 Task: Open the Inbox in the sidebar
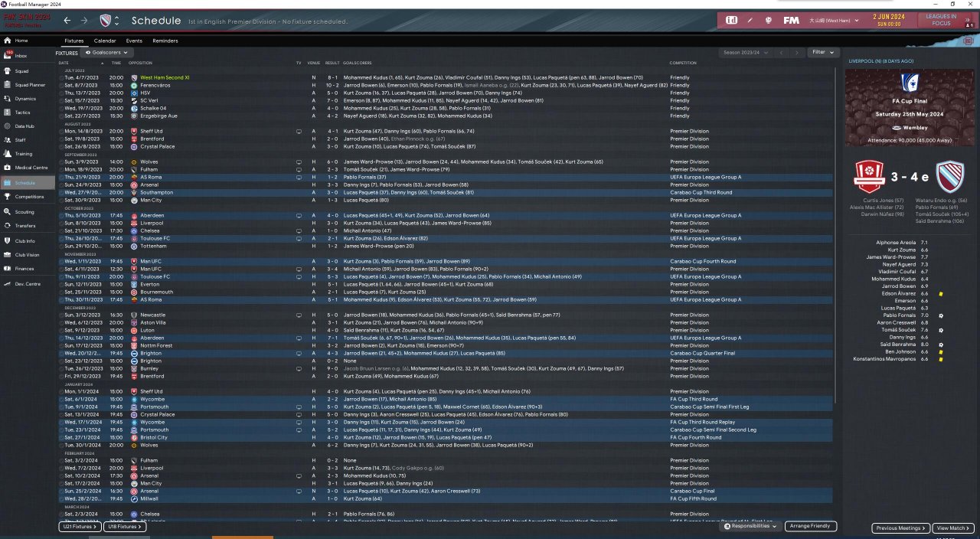[28, 56]
